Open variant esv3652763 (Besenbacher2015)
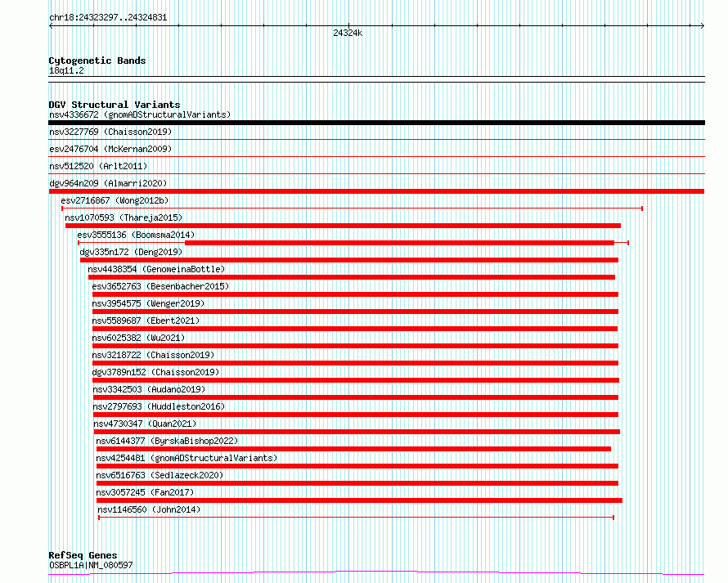Screen dimensions: 728x583 pos(160,286)
